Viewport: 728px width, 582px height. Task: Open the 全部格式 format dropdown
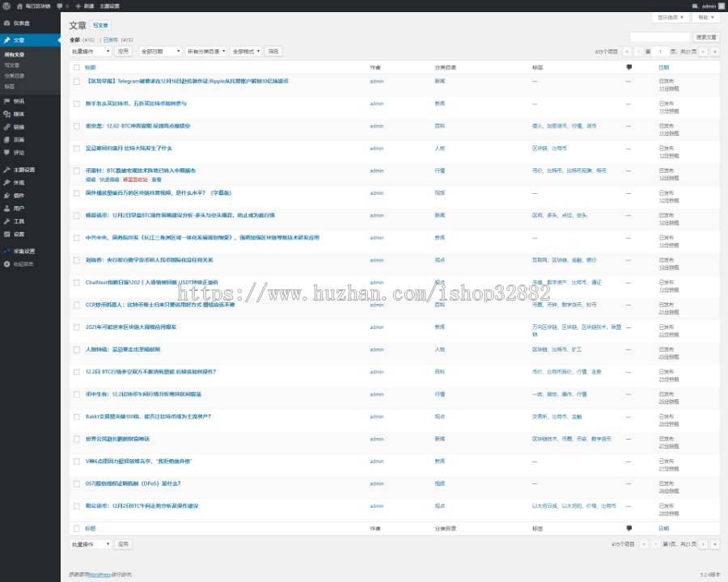(246, 52)
